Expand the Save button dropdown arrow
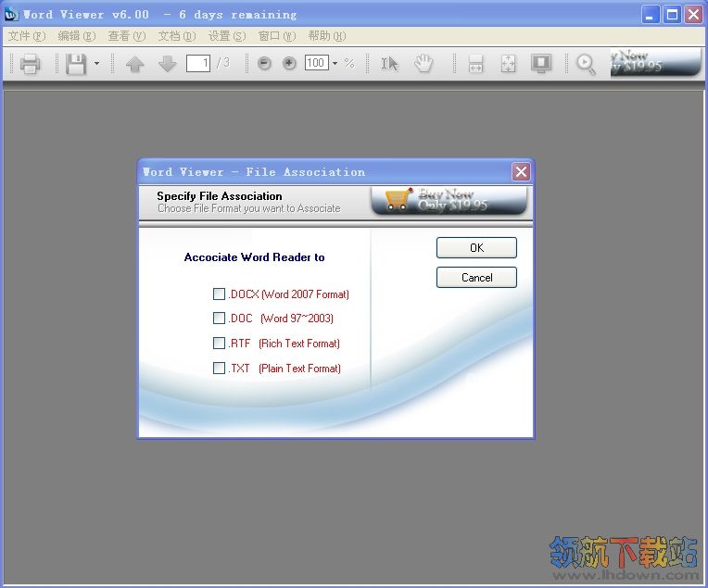 click(x=96, y=64)
